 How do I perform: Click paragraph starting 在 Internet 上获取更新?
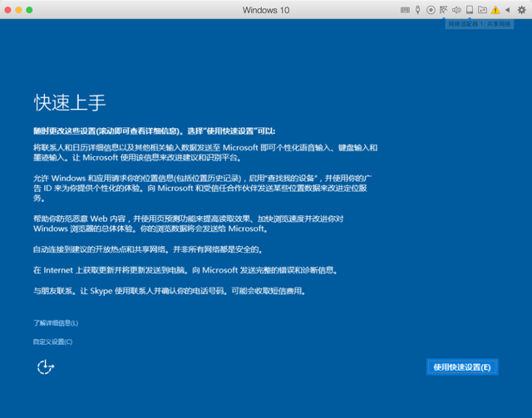(185, 270)
